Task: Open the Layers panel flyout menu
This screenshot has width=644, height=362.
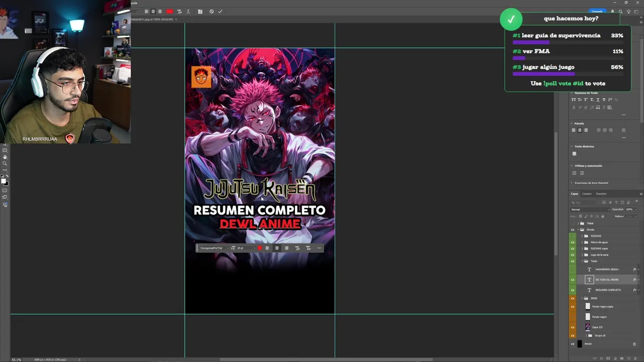Action: [x=641, y=194]
